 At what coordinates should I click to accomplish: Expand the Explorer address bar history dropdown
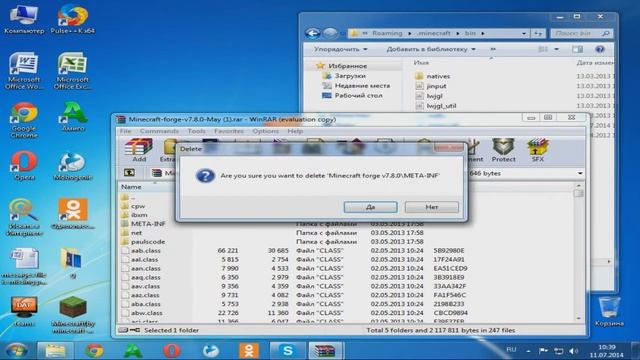coord(524,33)
